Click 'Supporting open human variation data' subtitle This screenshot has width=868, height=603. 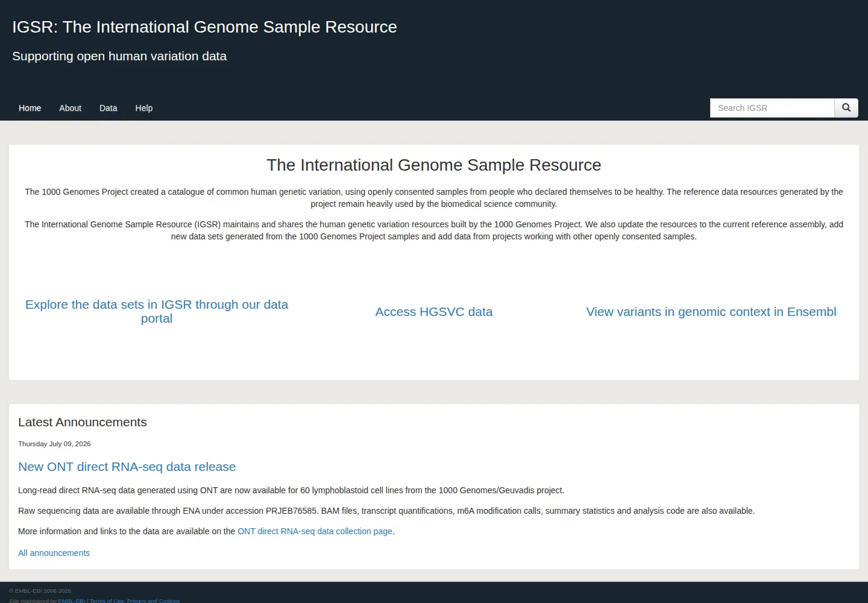(119, 56)
